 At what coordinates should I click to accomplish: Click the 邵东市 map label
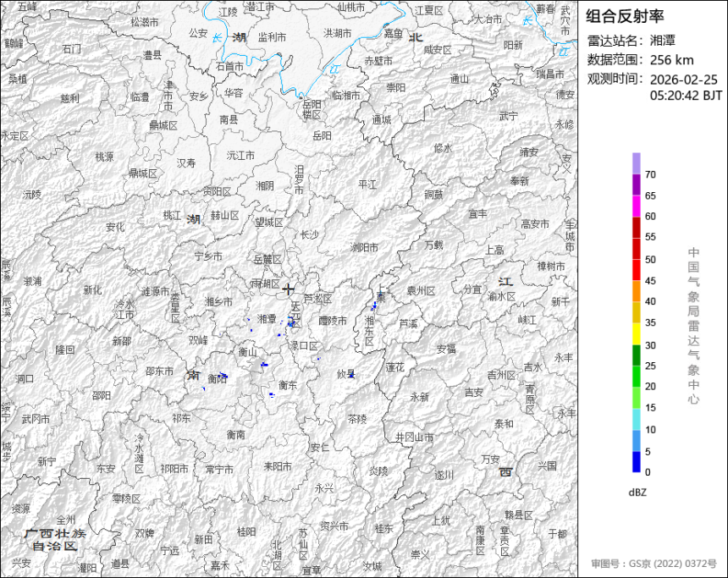click(159, 371)
